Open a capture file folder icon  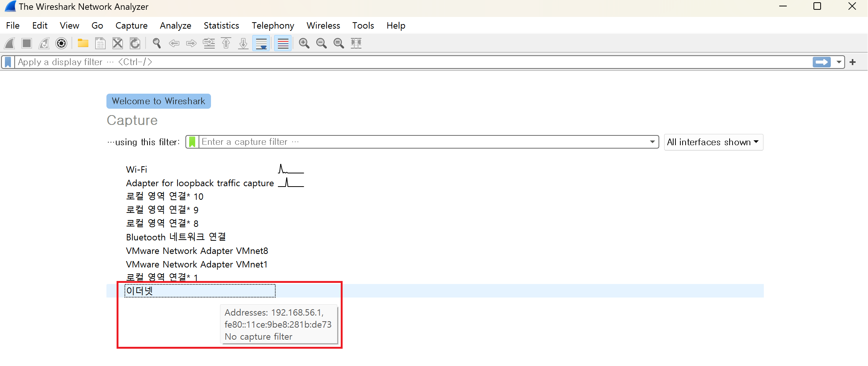click(x=83, y=43)
